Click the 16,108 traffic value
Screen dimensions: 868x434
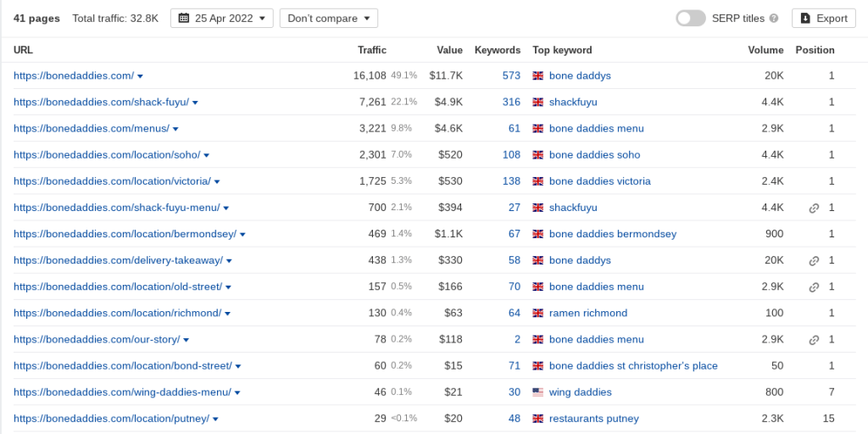(370, 75)
